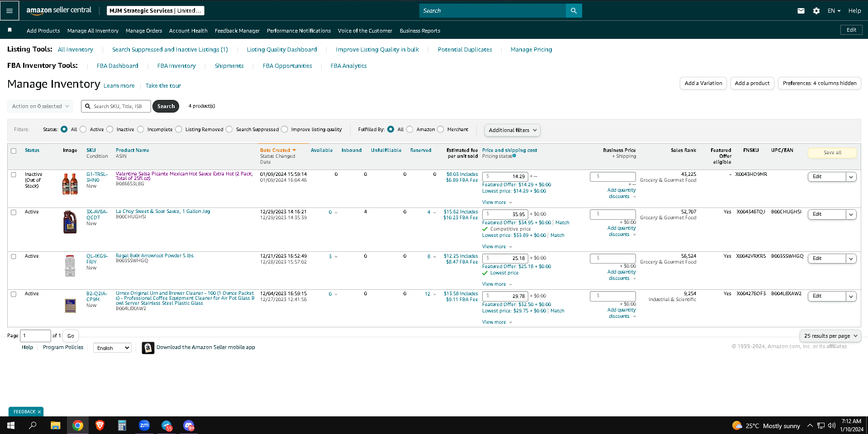
Task: Click the Save all button
Action: pos(832,153)
